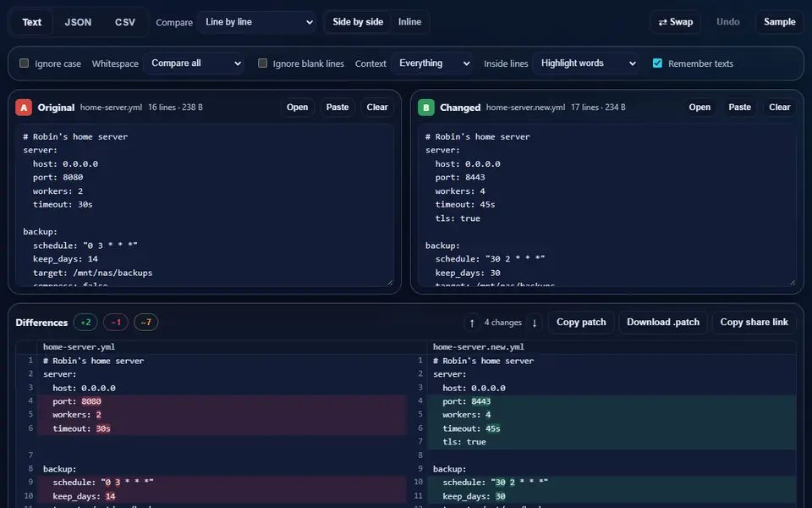The height and width of the screenshot is (508, 812).
Task: Load the Sample texts
Action: (779, 22)
